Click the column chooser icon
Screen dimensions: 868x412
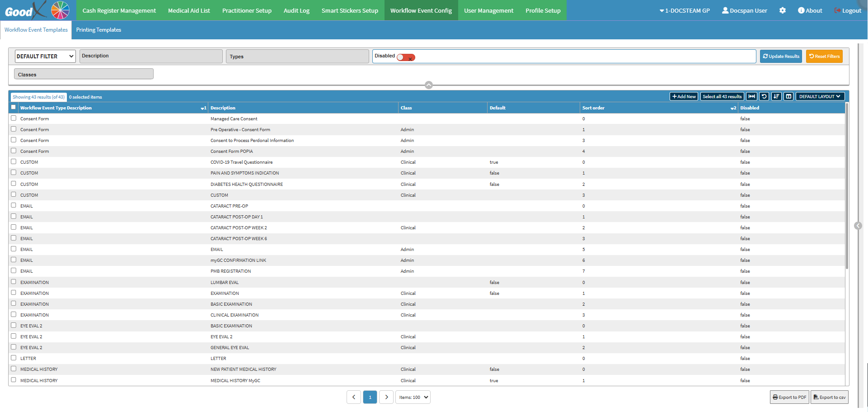pyautogui.click(x=788, y=96)
